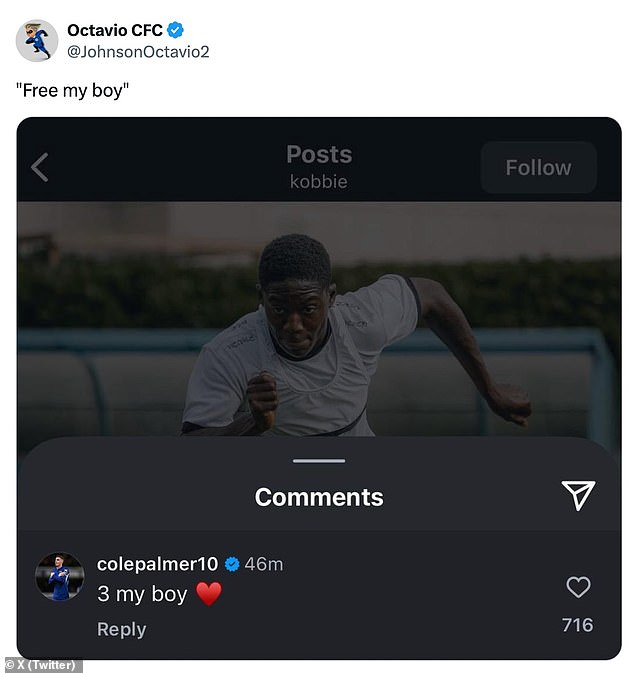Click the blue verified badge beside Octavio CFC

point(176,30)
